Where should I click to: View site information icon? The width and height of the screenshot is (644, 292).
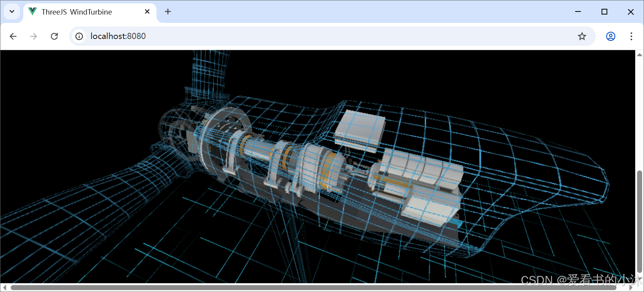tap(79, 36)
